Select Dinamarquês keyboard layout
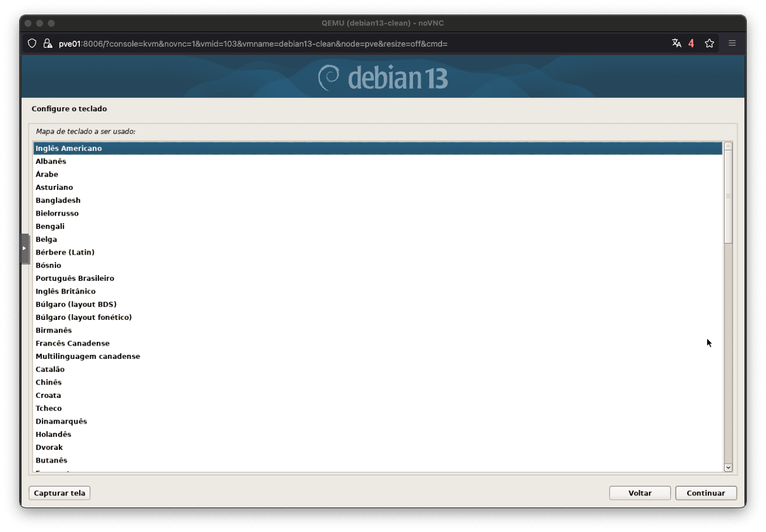This screenshot has width=766, height=532. click(377, 422)
